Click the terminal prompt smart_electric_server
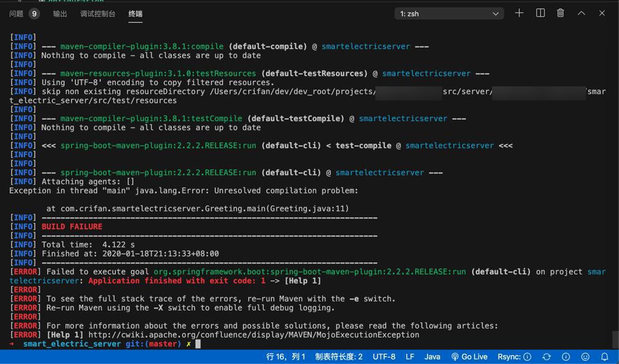The image size is (619, 364). tap(72, 344)
